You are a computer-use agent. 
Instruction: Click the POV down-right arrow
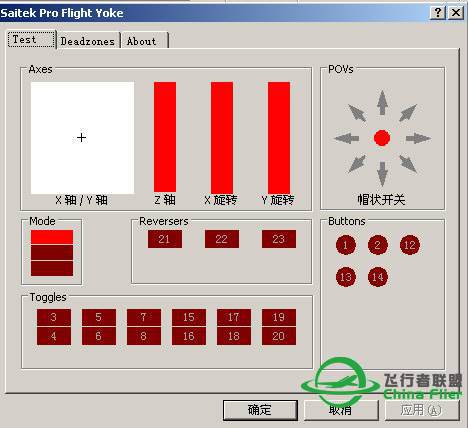tap(408, 164)
